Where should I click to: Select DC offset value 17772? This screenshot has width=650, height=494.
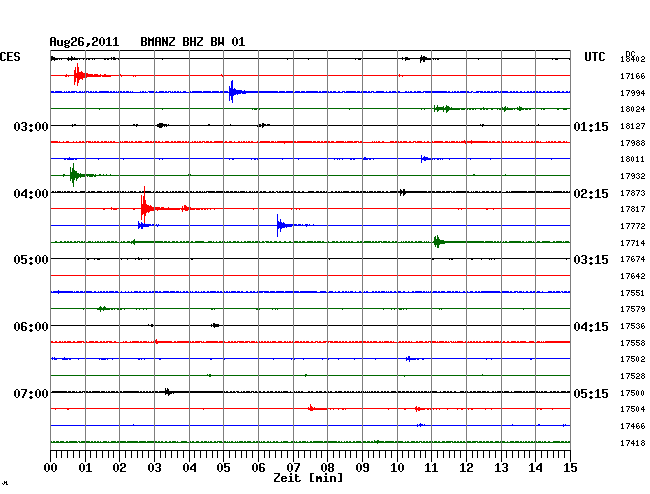click(633, 226)
